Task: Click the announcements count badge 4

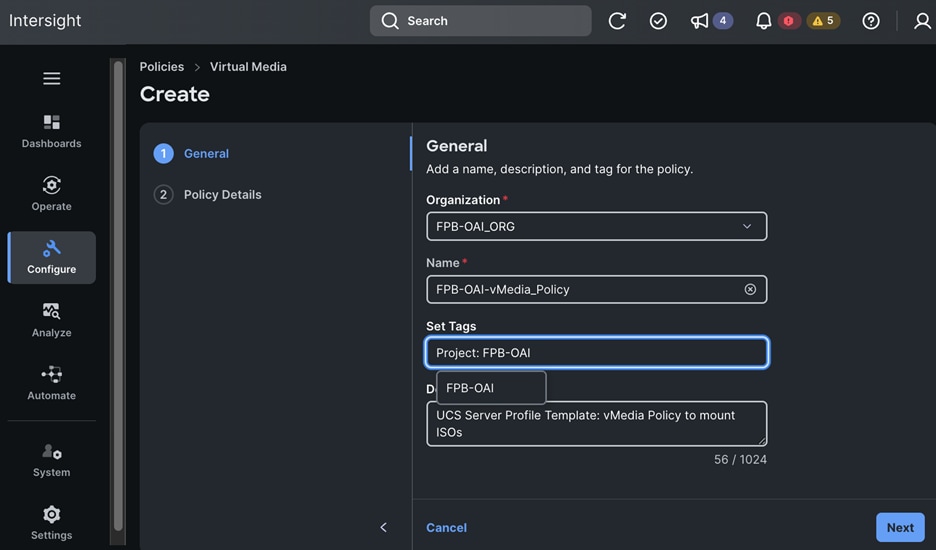Action: 722,21
